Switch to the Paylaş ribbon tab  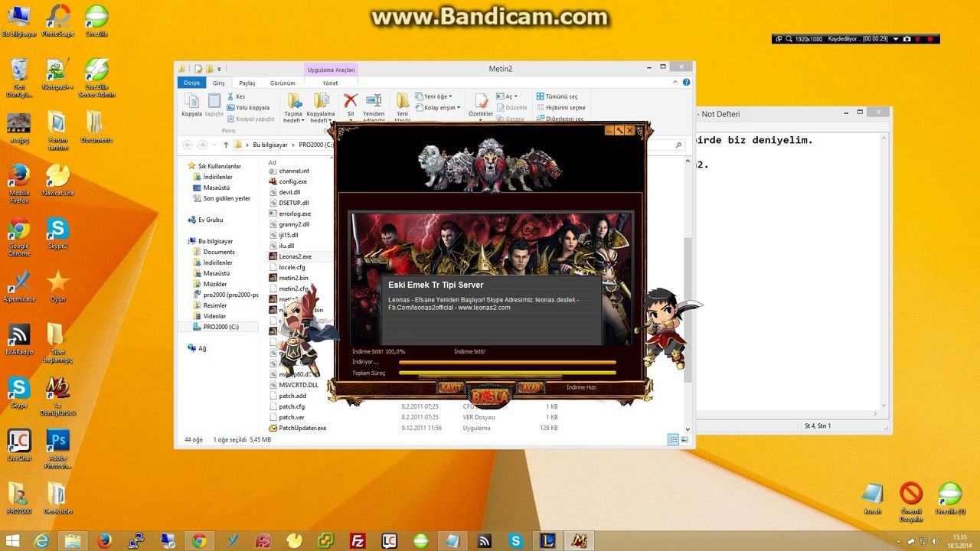pos(247,83)
